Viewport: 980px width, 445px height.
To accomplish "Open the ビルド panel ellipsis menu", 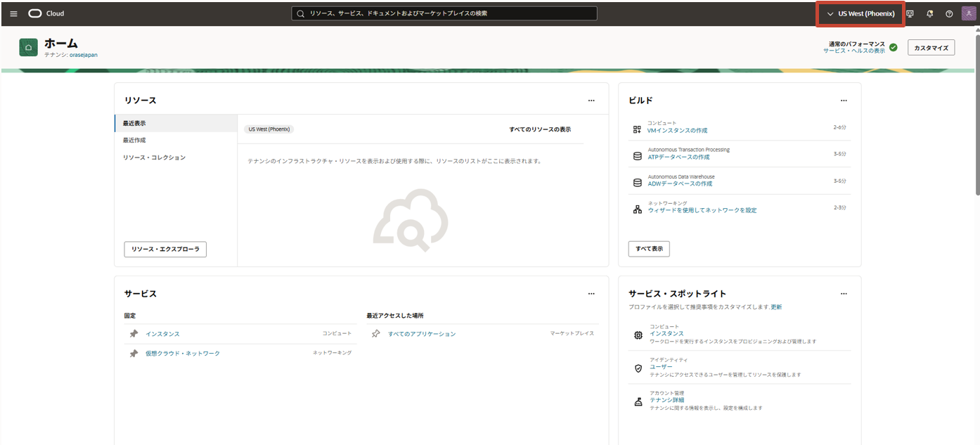I will click(x=844, y=101).
